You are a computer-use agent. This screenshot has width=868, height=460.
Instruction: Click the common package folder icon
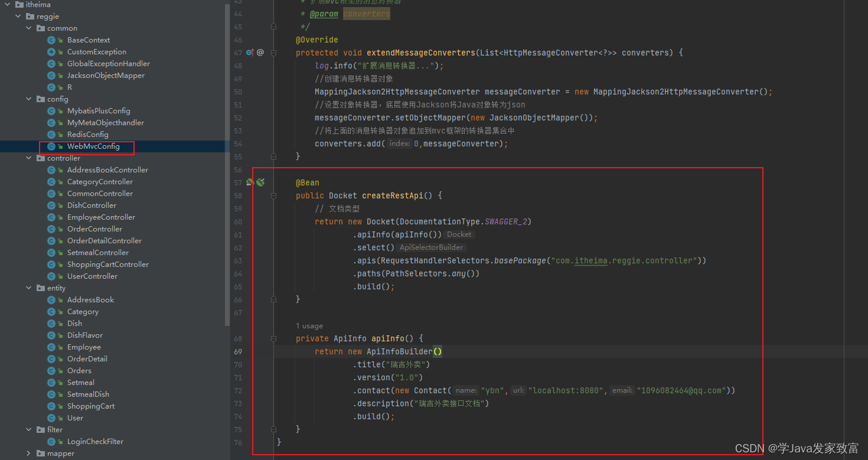pyautogui.click(x=40, y=28)
